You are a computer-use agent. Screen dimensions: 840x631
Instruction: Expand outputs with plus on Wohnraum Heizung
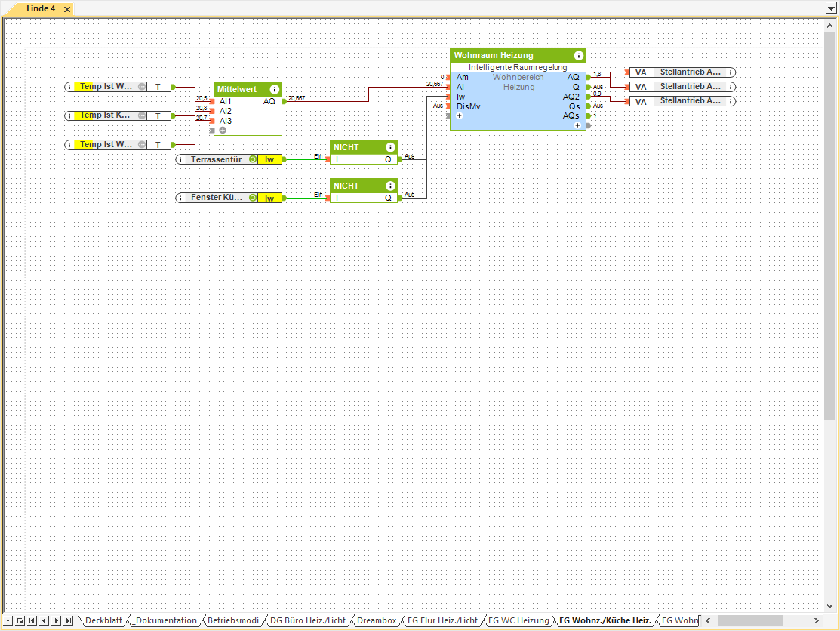pos(577,125)
